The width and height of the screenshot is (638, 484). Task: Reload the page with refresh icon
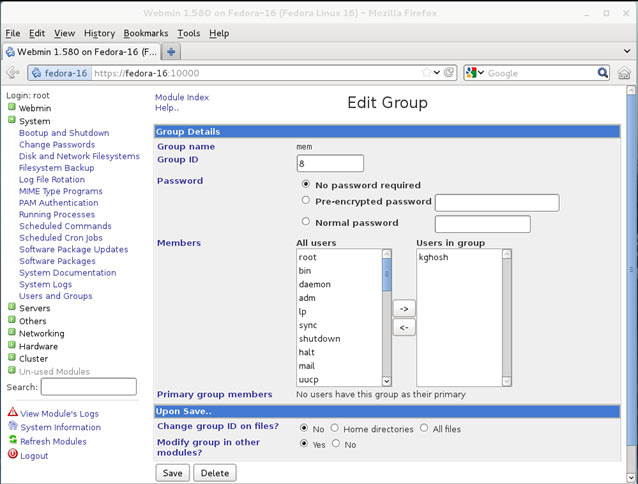click(x=449, y=73)
